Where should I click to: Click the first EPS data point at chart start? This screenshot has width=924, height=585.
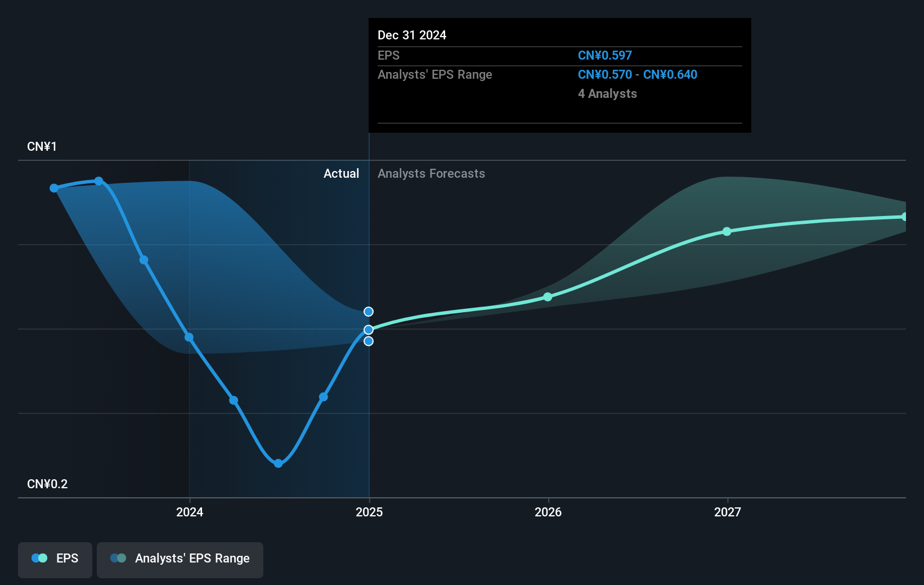[x=54, y=188]
